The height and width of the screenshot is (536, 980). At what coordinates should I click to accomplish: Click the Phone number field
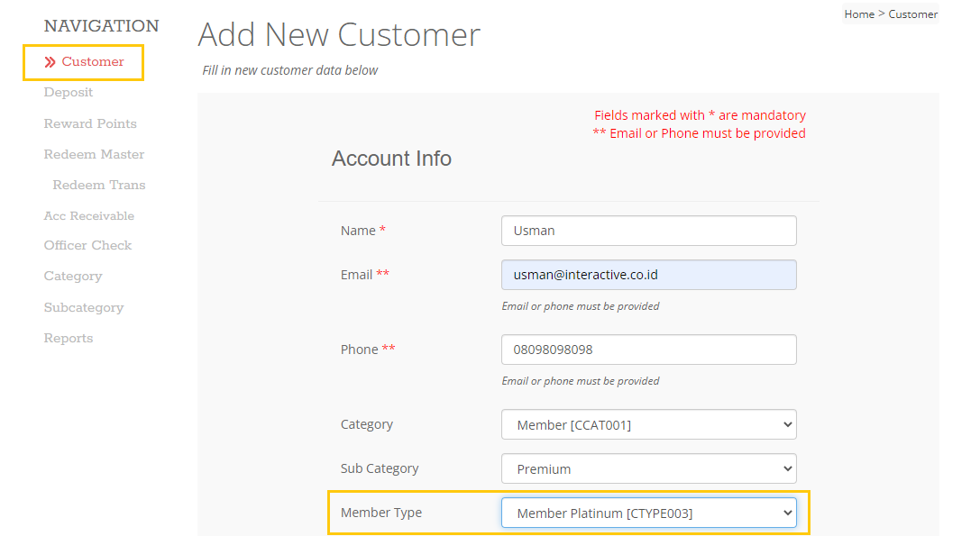coord(648,350)
